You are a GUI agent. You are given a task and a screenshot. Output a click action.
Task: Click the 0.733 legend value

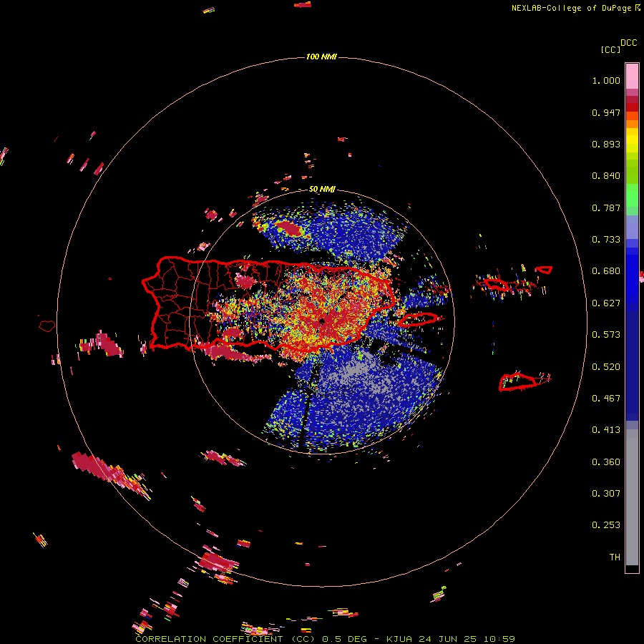tap(606, 240)
